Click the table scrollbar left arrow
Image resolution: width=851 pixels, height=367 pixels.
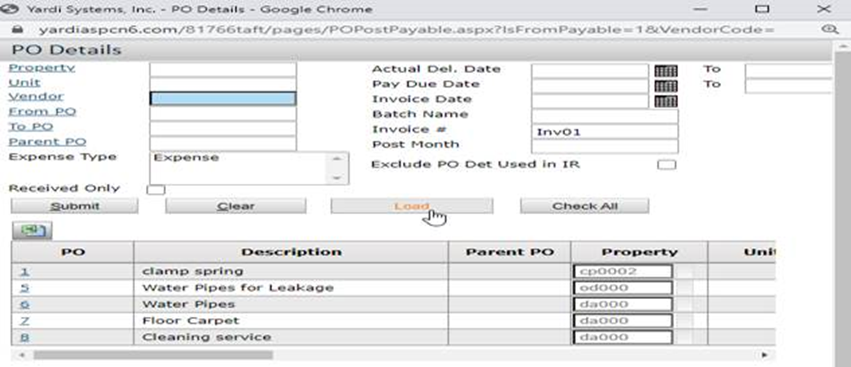(x=21, y=355)
